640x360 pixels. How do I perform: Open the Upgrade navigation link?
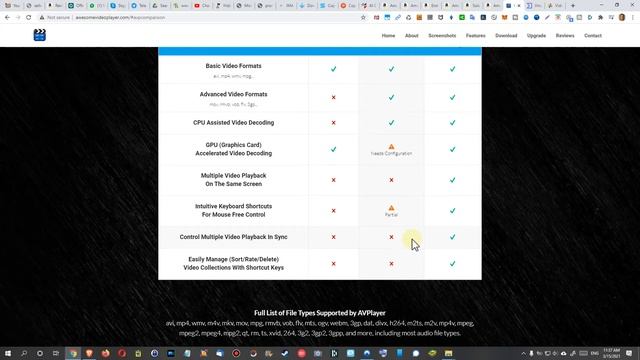click(x=536, y=36)
